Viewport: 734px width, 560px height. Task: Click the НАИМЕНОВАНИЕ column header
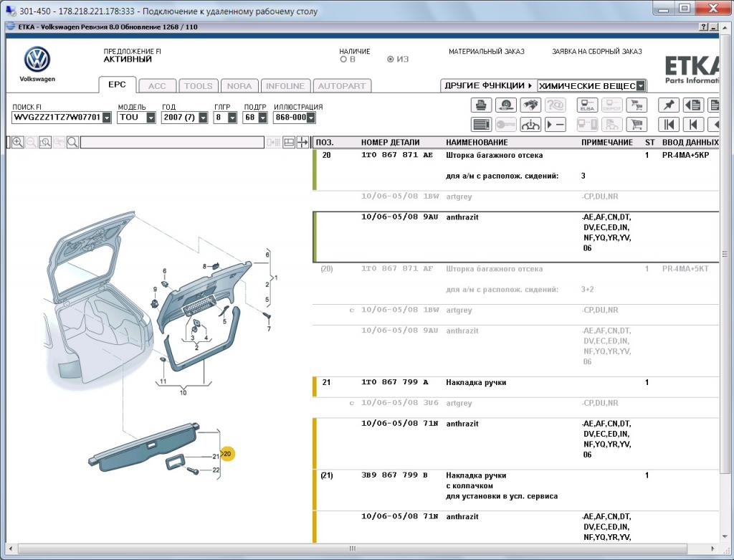pyautogui.click(x=477, y=143)
